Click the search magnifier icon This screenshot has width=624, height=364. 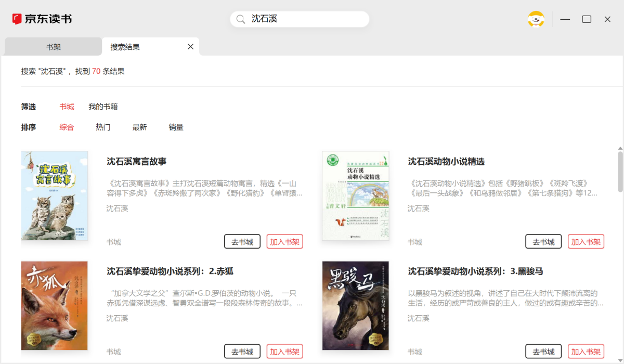(241, 19)
